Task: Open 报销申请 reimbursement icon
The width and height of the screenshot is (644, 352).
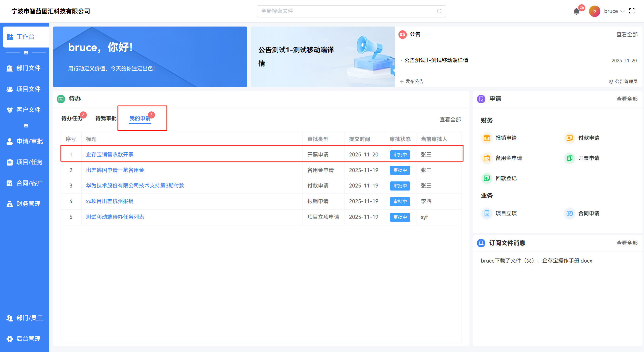Action: coord(487,138)
